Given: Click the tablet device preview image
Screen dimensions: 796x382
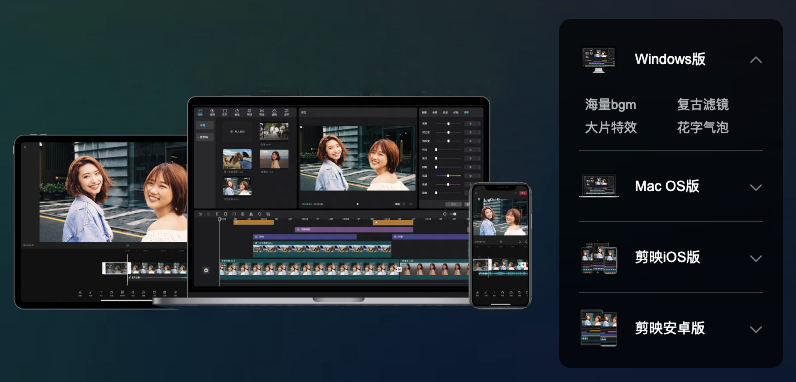Looking at the screenshot, I should [x=101, y=222].
